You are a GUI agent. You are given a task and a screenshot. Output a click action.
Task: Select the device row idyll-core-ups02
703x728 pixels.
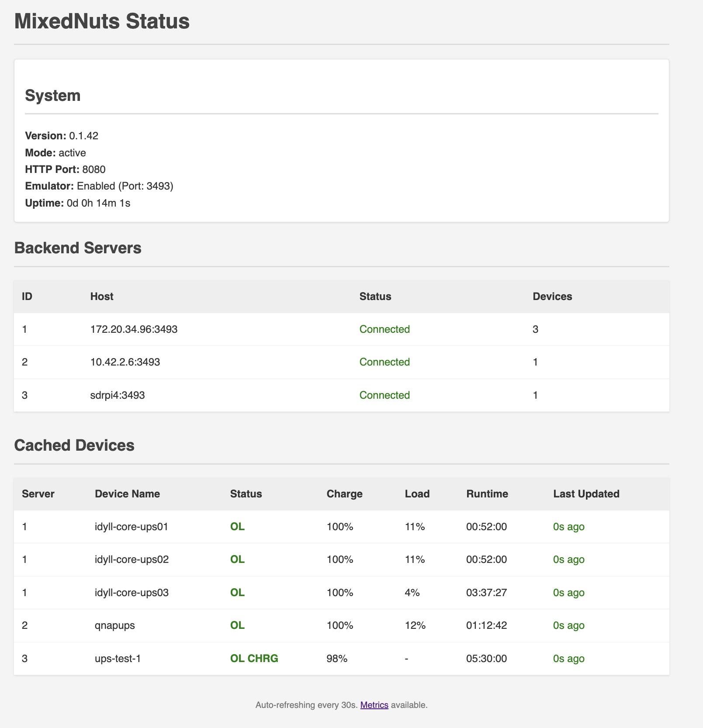coord(132,559)
